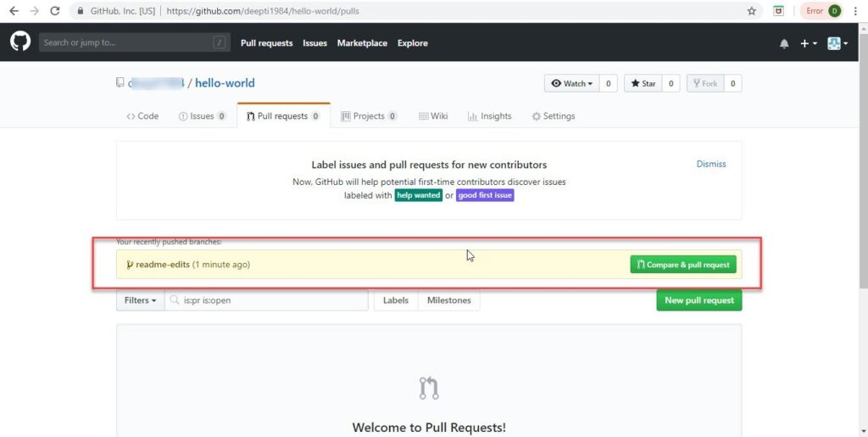868x437 pixels.
Task: Click the fork count next to Fork
Action: (x=732, y=84)
